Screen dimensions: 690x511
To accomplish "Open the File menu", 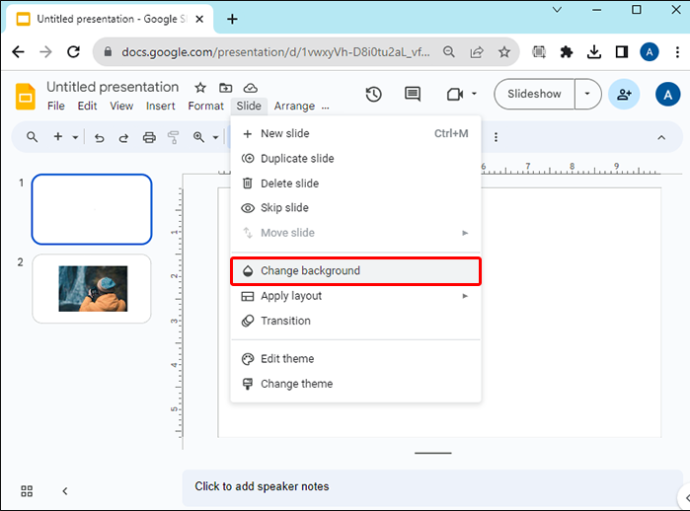I will point(56,106).
